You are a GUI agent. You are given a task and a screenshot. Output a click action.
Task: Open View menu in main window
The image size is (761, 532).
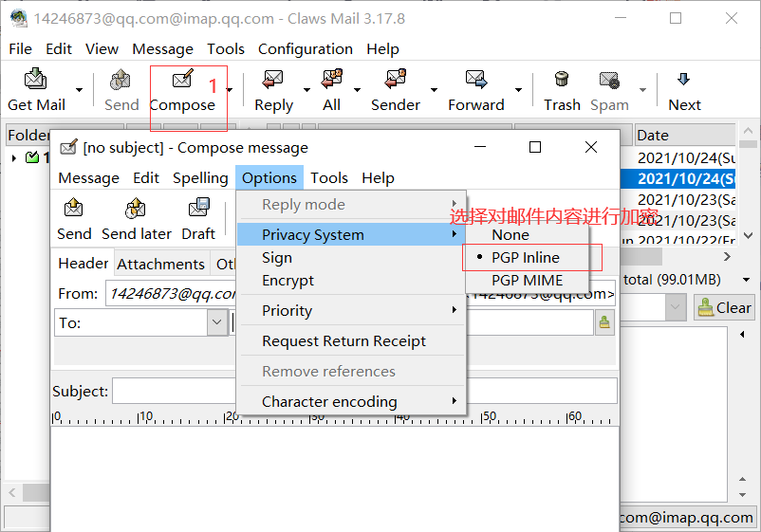click(x=102, y=49)
